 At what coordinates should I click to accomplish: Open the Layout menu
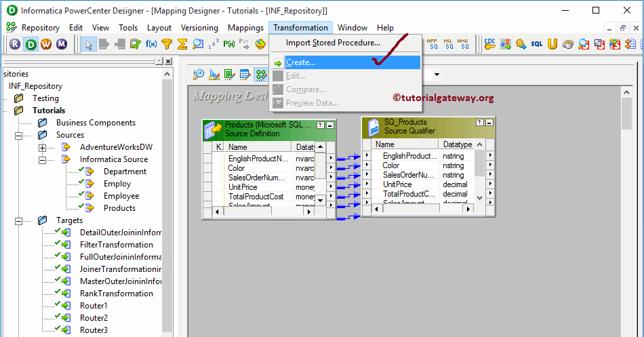[159, 28]
